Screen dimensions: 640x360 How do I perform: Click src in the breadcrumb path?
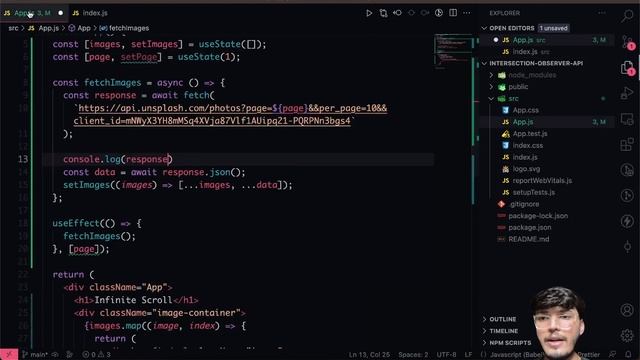(x=13, y=28)
